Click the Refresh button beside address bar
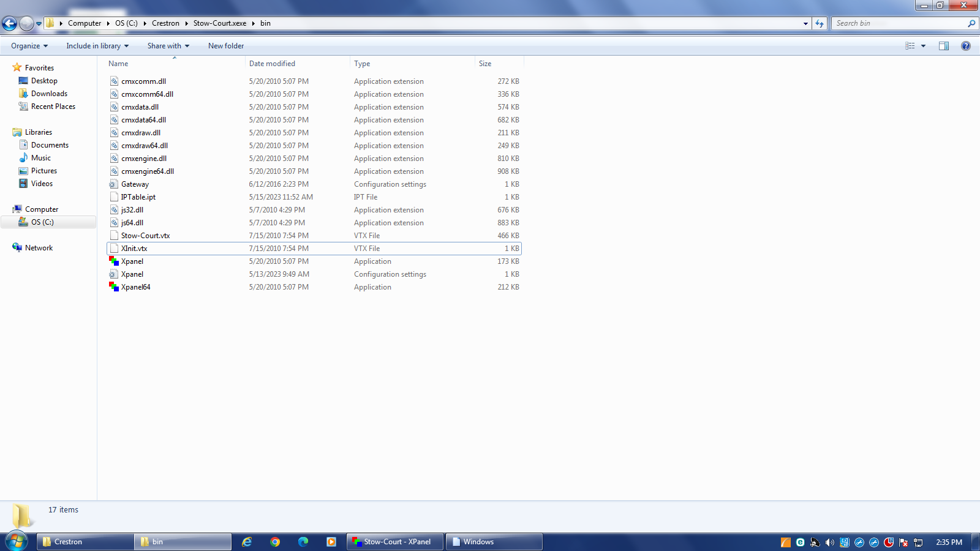Viewport: 980px width, 551px height. [820, 23]
